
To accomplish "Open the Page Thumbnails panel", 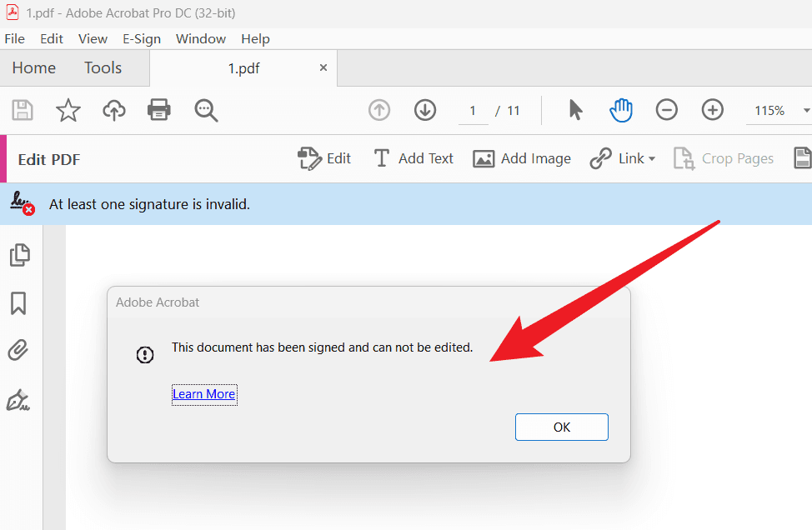I will pyautogui.click(x=20, y=255).
